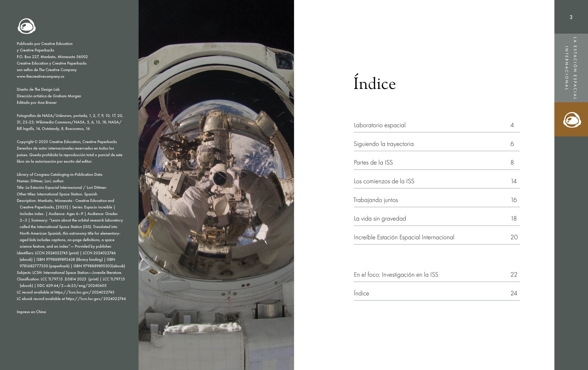Click 'Impreso en China' text
This screenshot has width=588, height=370.
(31, 312)
